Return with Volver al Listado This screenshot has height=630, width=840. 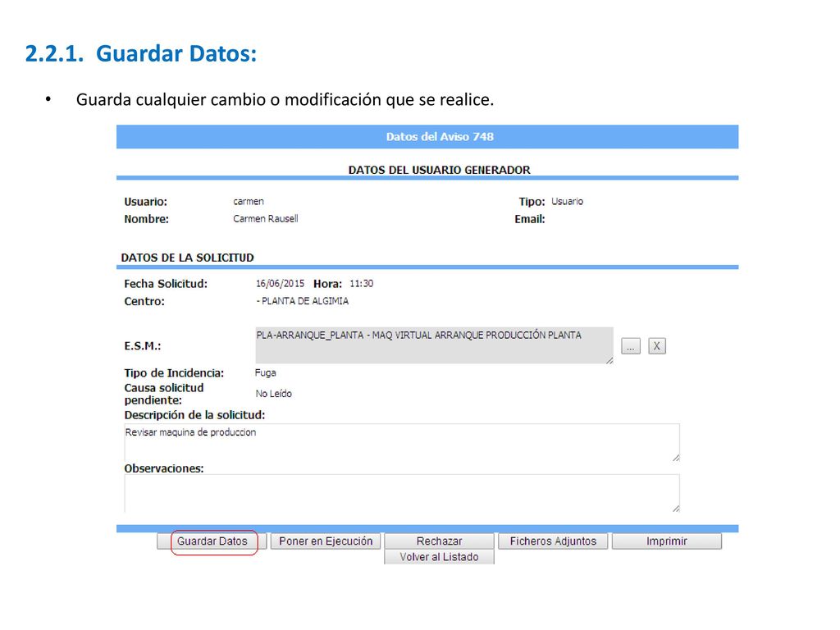coord(440,557)
